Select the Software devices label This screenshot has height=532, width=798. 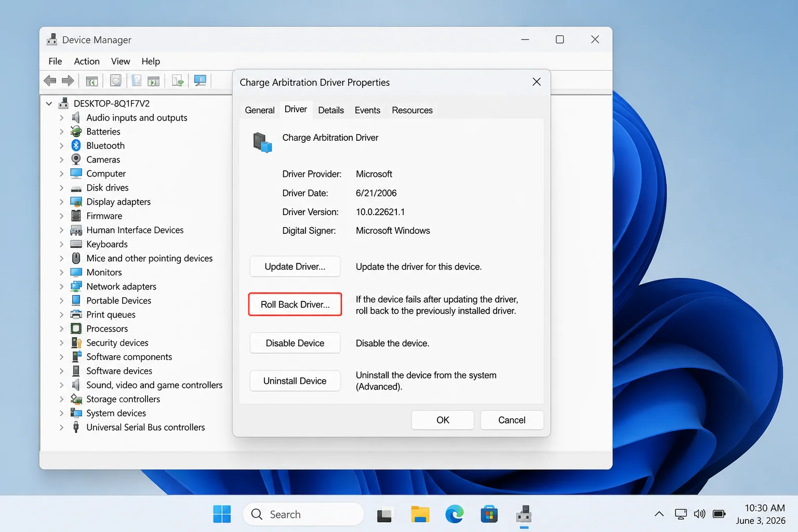(x=119, y=371)
